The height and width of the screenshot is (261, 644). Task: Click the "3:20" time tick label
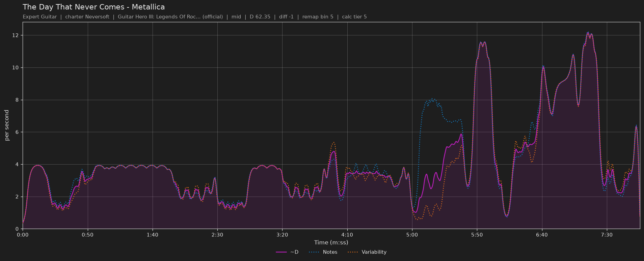[282, 235]
